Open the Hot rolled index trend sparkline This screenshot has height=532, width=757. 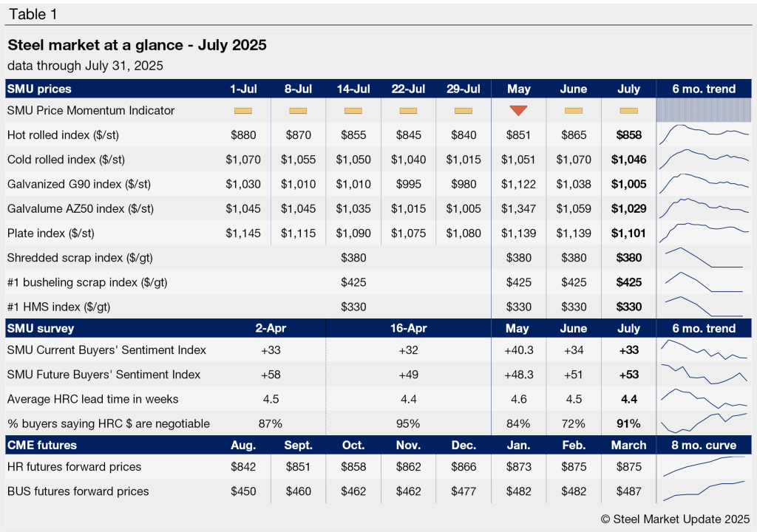[704, 134]
